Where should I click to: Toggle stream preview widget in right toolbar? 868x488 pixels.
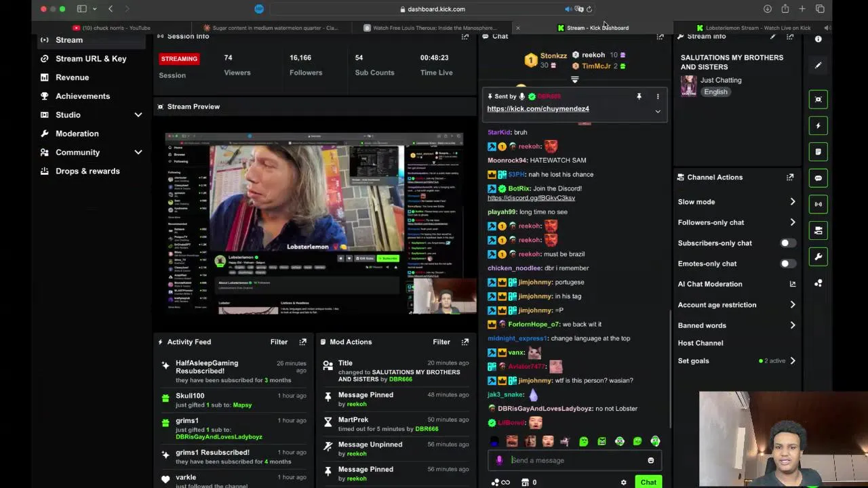click(818, 100)
